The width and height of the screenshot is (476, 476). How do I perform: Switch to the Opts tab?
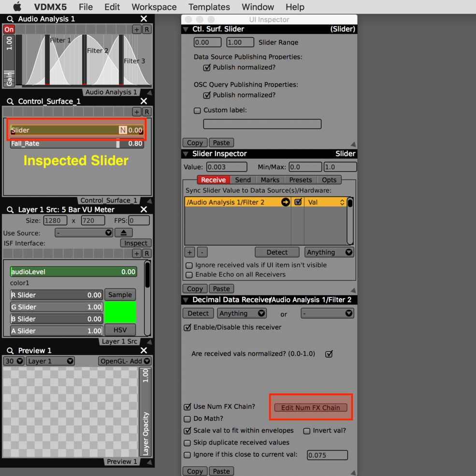click(x=329, y=180)
